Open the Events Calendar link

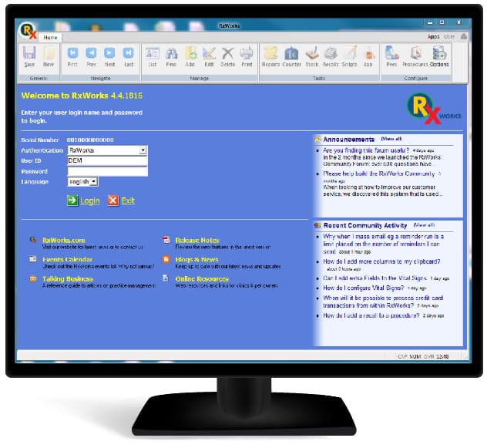[x=67, y=260]
